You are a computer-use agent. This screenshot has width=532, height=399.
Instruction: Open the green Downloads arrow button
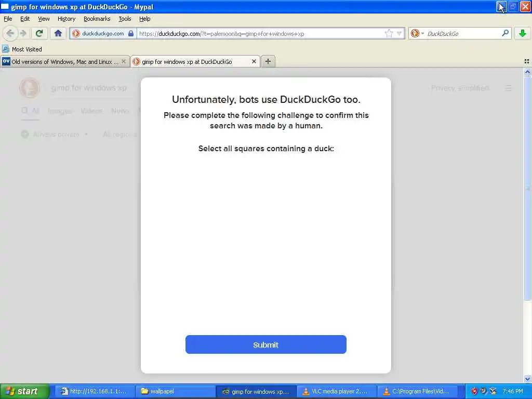[x=523, y=33]
